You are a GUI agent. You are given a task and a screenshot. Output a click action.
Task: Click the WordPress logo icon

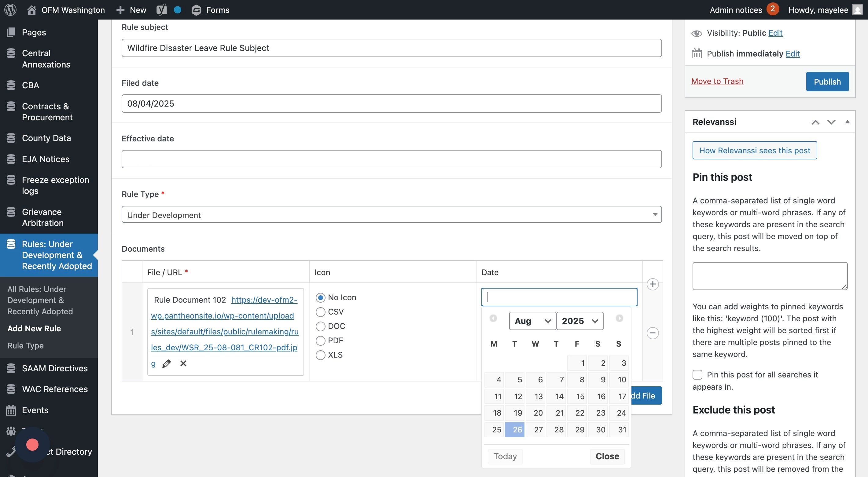[10, 10]
